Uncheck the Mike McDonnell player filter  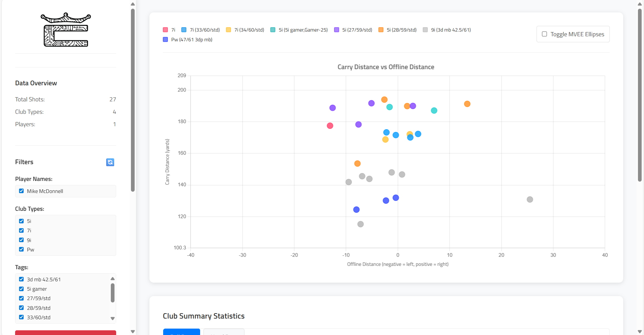(x=21, y=191)
